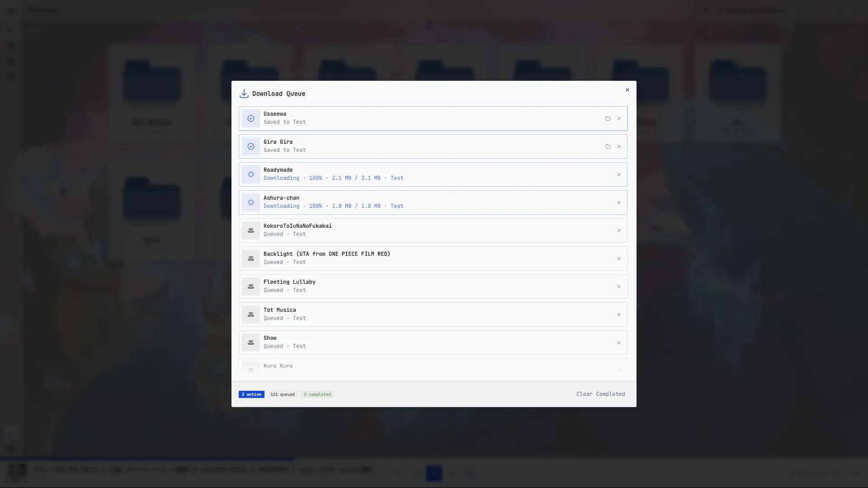The width and height of the screenshot is (868, 488).
Task: Click the Download Queue header icon
Action: (x=244, y=94)
